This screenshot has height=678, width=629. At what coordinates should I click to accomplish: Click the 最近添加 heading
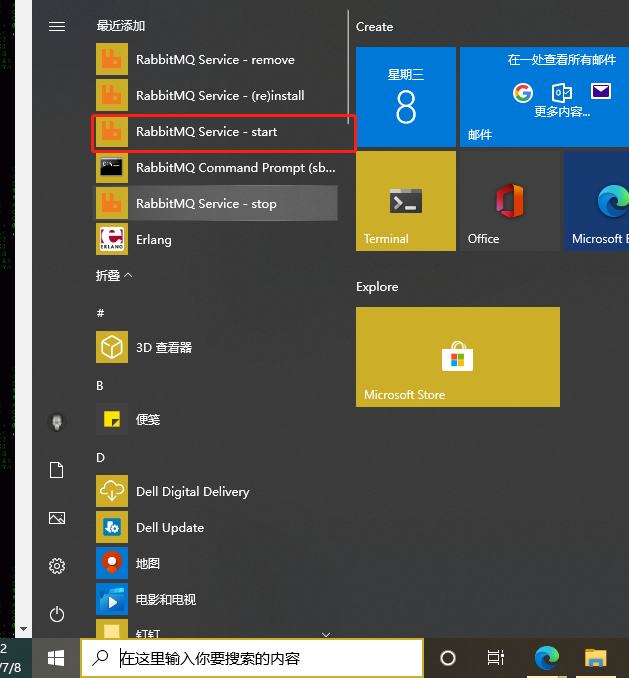121,26
